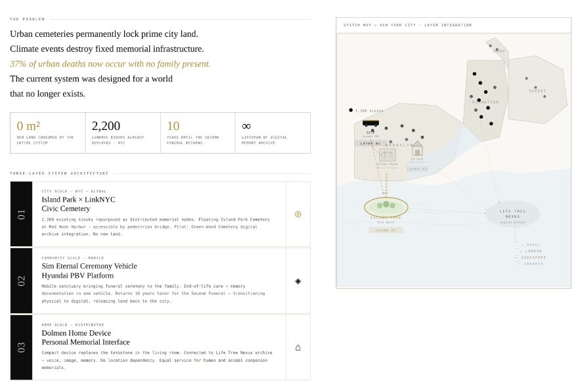Click the infinity symbol lifespan stat card
Screen dimensions: 586x392
click(x=272, y=133)
